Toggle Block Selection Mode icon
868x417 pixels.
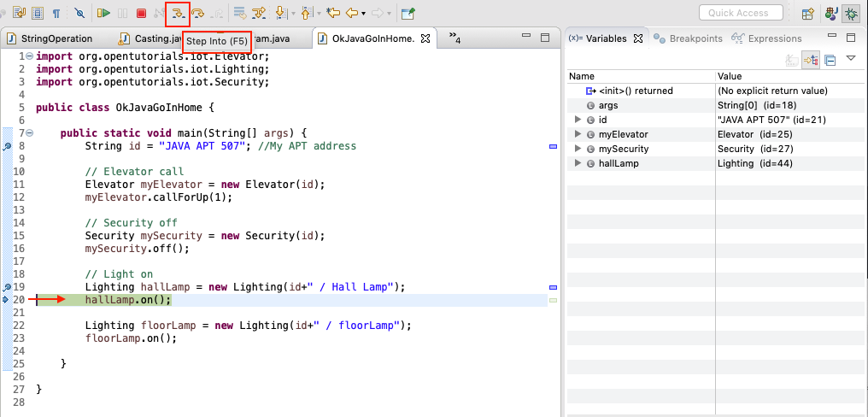coord(38,14)
